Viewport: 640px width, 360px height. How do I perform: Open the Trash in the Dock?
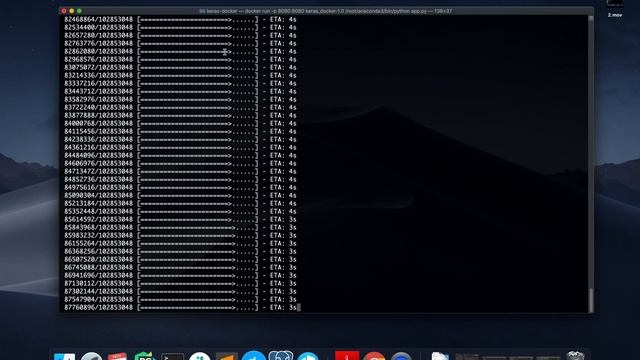[x=576, y=356]
